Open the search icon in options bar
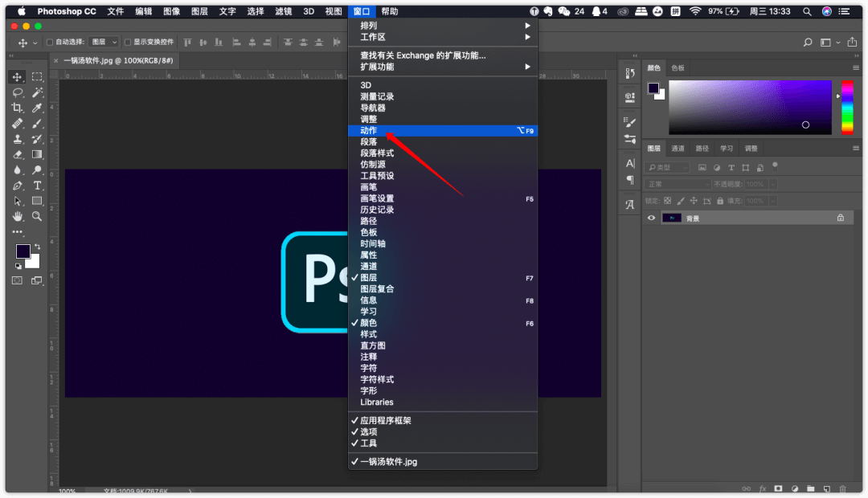This screenshot has width=868, height=498. click(808, 42)
